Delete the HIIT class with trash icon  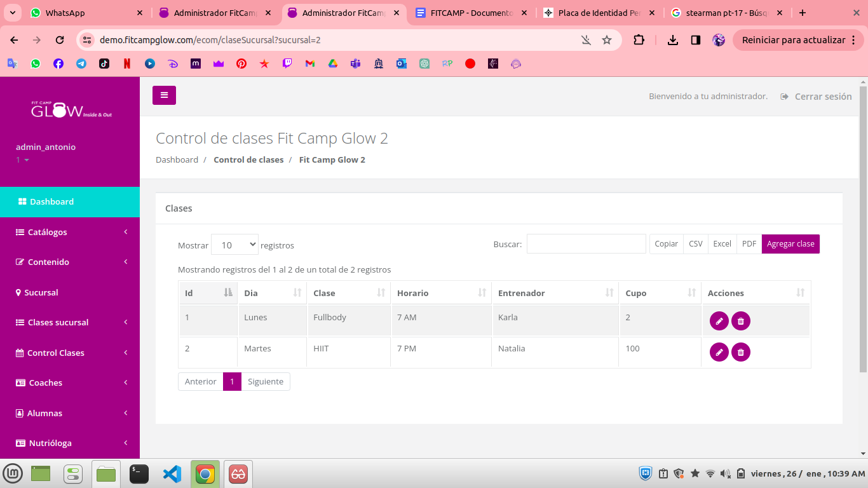click(x=741, y=351)
